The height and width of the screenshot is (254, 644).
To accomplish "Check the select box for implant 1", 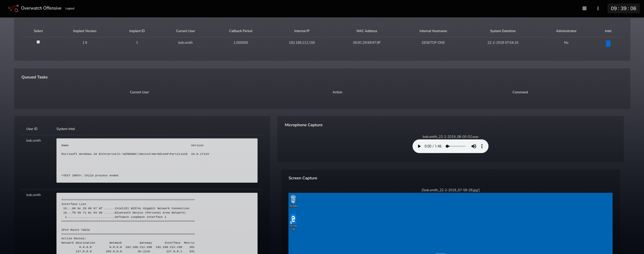I will 38,42.
